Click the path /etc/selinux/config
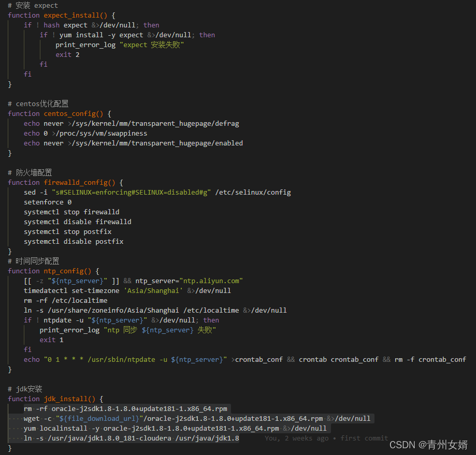The height and width of the screenshot is (455, 476). 253,193
